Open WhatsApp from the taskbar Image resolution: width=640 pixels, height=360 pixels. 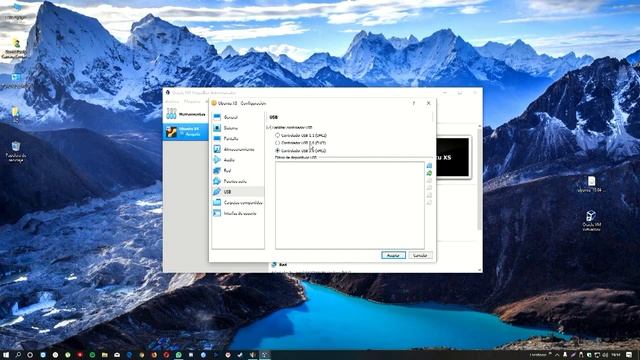click(178, 355)
